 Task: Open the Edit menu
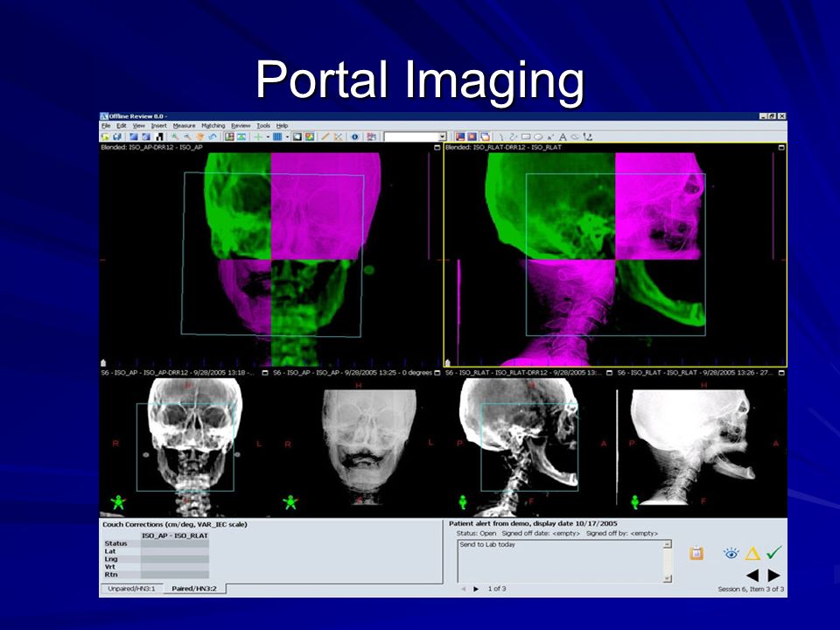click(121, 126)
